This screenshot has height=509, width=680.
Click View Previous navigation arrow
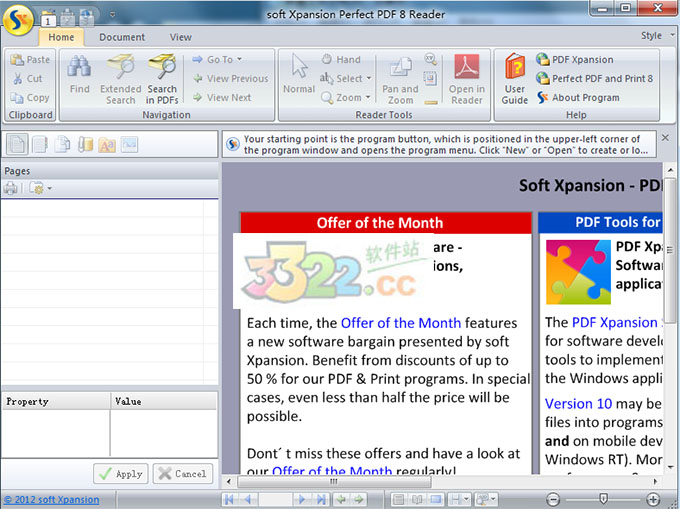tap(231, 78)
